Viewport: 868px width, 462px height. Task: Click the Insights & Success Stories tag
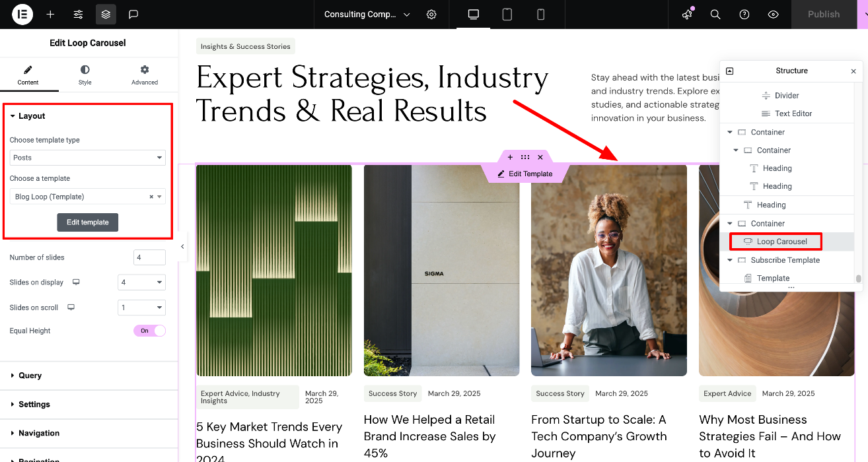[245, 47]
